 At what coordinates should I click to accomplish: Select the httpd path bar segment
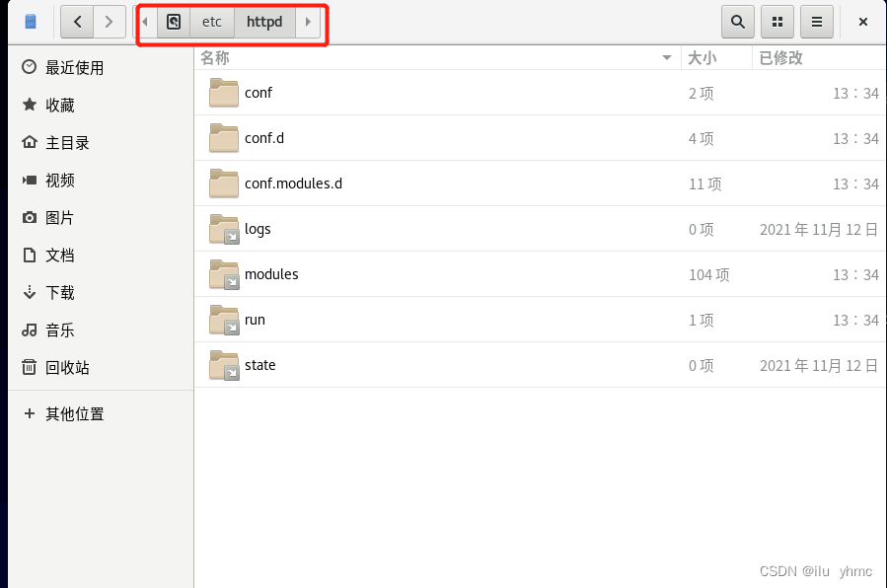pyautogui.click(x=265, y=21)
